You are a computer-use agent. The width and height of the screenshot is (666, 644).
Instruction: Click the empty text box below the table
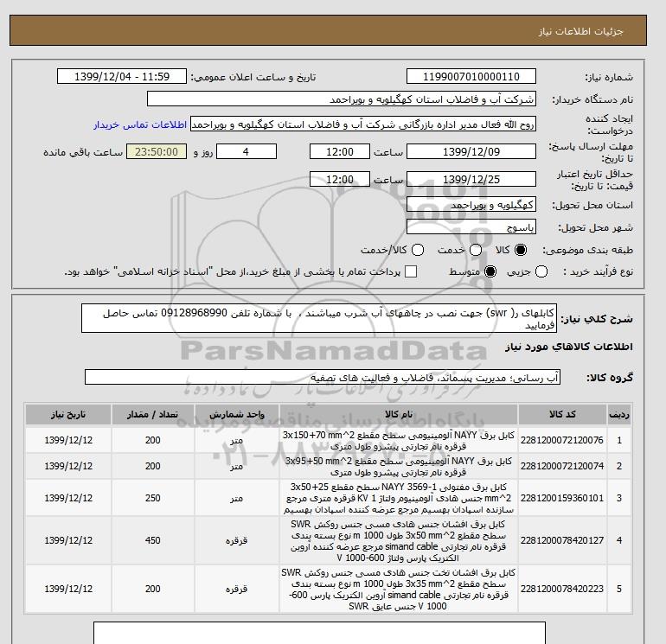pos(319,633)
